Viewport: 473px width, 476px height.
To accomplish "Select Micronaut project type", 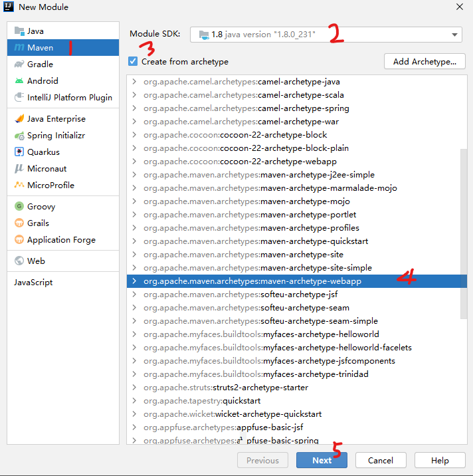I will pyautogui.click(x=63, y=168).
